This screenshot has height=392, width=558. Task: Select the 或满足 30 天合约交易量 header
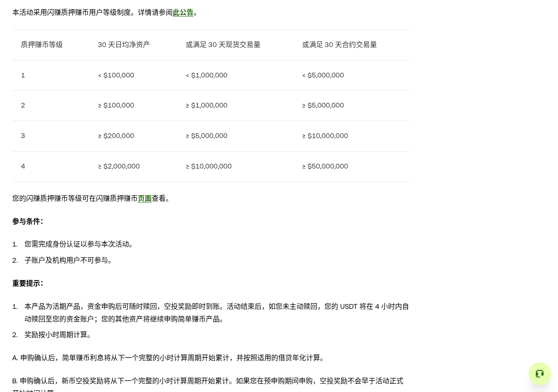pyautogui.click(x=340, y=45)
